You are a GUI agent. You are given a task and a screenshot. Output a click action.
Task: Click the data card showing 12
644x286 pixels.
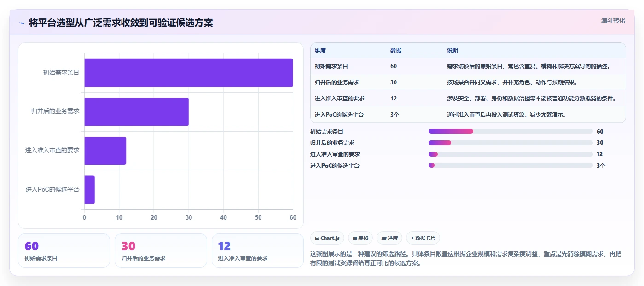258,251
